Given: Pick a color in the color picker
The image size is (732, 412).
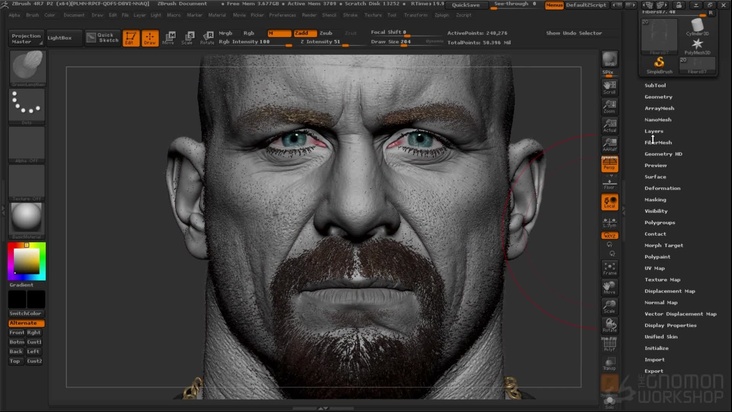Looking at the screenshot, I should click(x=27, y=261).
